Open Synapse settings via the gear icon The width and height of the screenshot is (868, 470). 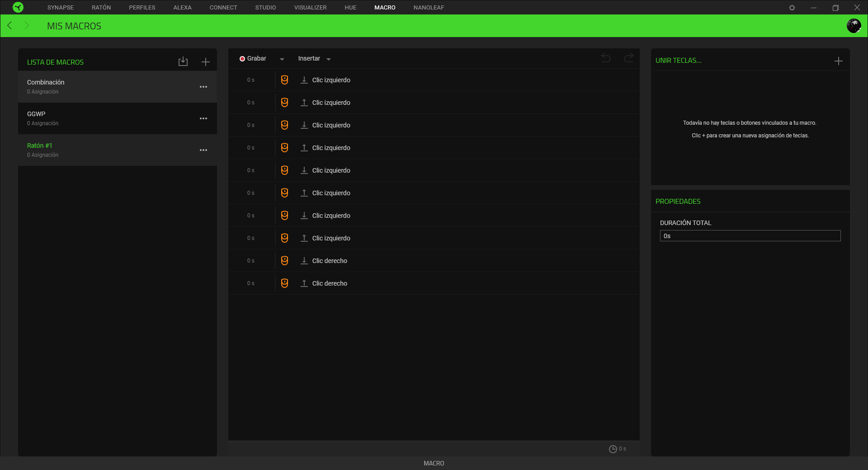click(x=792, y=7)
